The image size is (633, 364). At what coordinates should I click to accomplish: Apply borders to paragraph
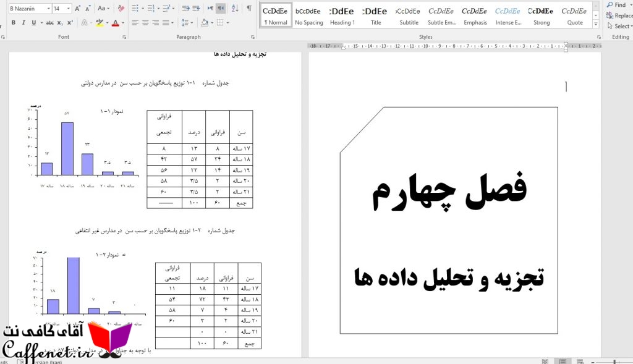pyautogui.click(x=220, y=23)
